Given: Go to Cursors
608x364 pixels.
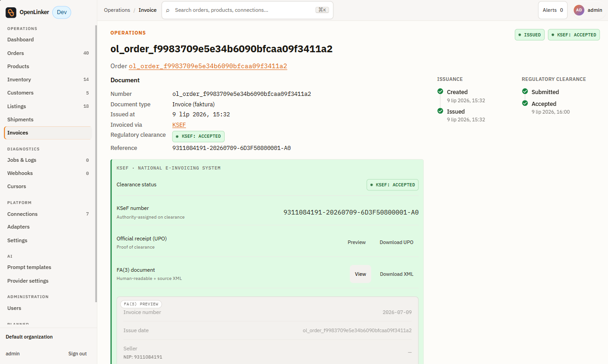Looking at the screenshot, I should (48, 186).
